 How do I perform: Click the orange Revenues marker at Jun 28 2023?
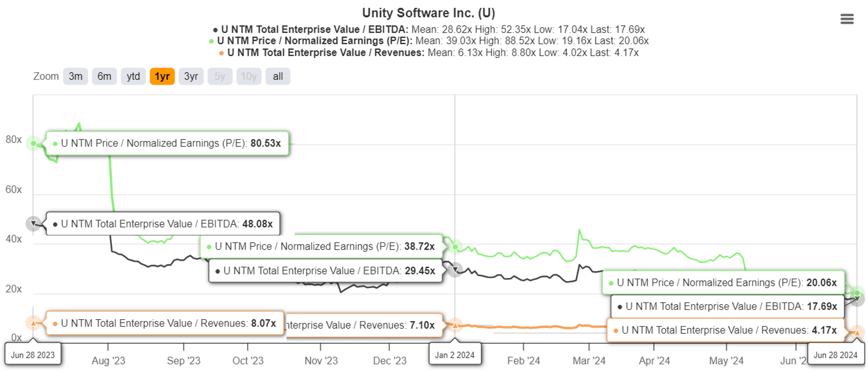point(33,323)
